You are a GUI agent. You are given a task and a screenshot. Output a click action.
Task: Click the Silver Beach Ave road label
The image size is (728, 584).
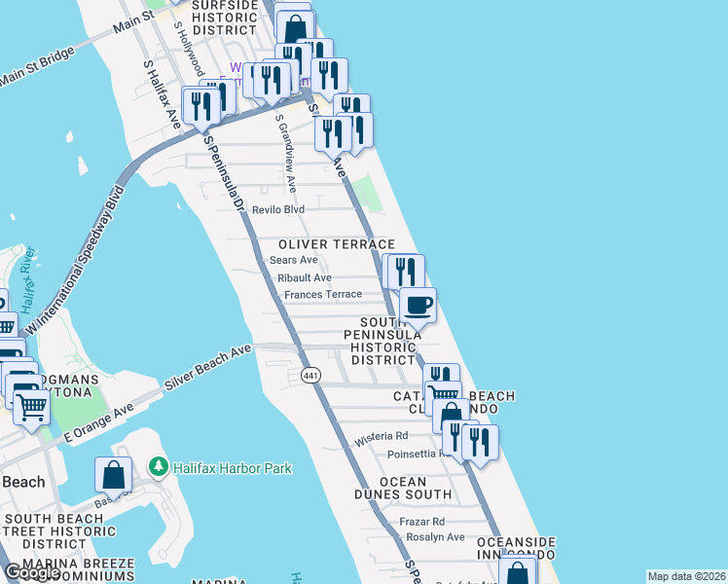point(207,367)
